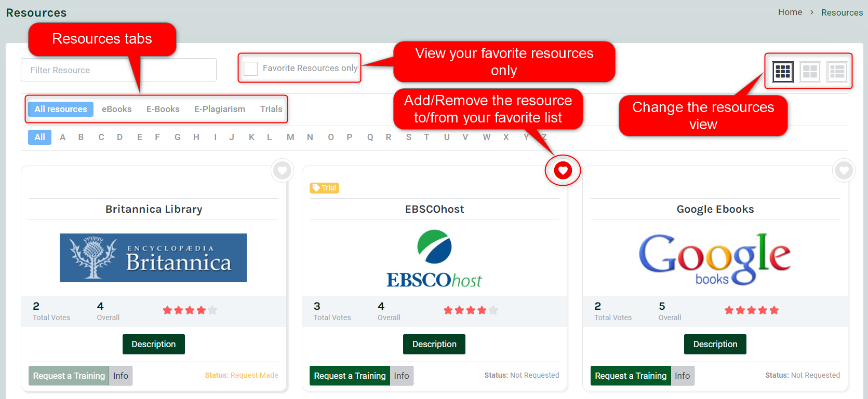Filter resources by letter D
868x399 pixels.
click(120, 137)
